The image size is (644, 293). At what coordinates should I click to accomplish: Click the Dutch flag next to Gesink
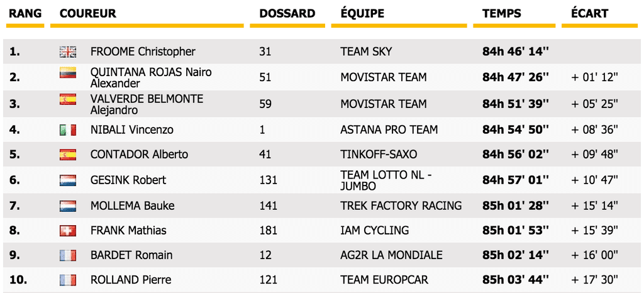67,180
